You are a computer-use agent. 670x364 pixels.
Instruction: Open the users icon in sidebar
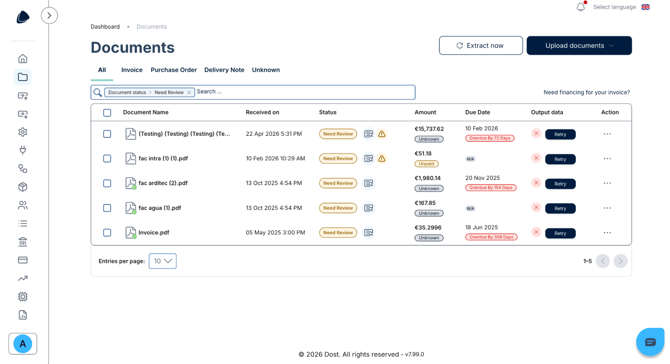(x=23, y=205)
